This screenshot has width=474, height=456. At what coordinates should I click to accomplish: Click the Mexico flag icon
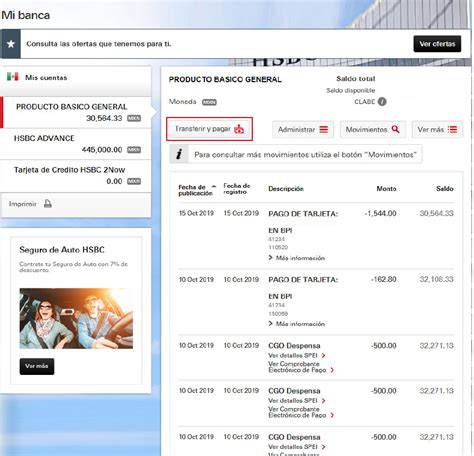click(13, 77)
